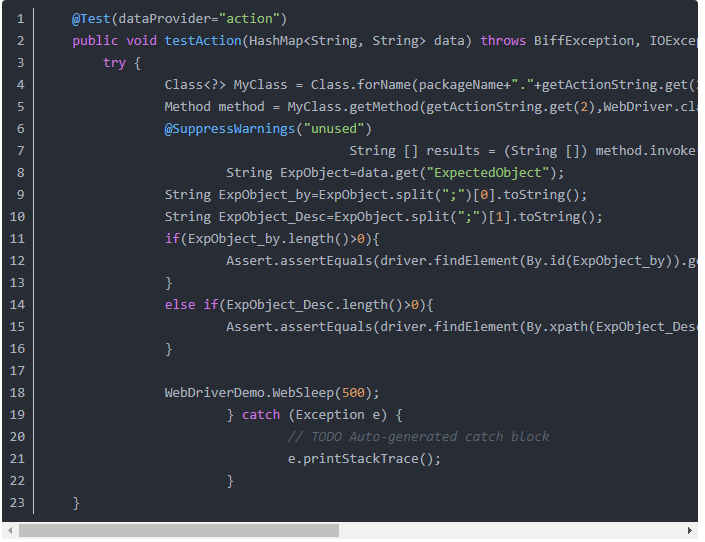
Task: Click By.id on line 12
Action: pos(545,261)
